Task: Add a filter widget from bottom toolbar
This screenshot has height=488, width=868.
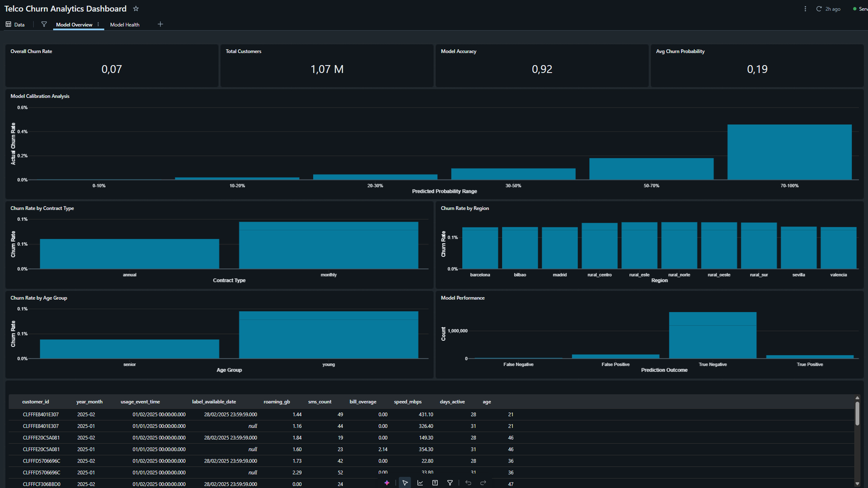Action: (450, 483)
